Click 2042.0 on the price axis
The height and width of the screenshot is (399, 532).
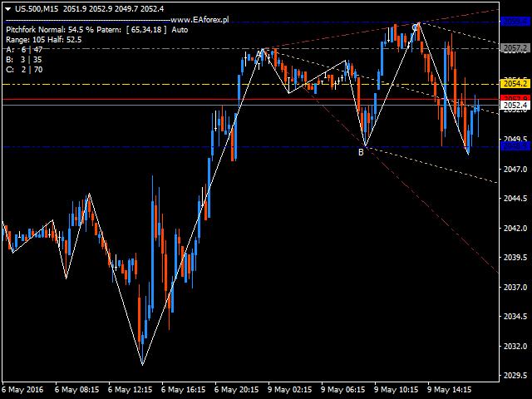pos(515,229)
